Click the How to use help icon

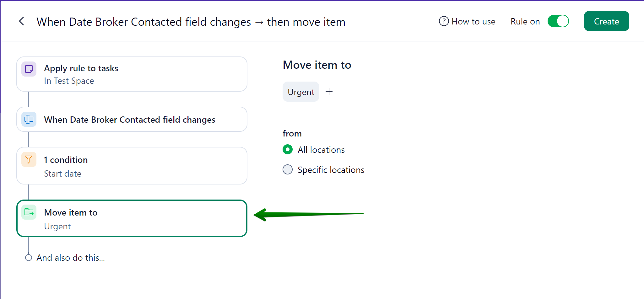[443, 21]
